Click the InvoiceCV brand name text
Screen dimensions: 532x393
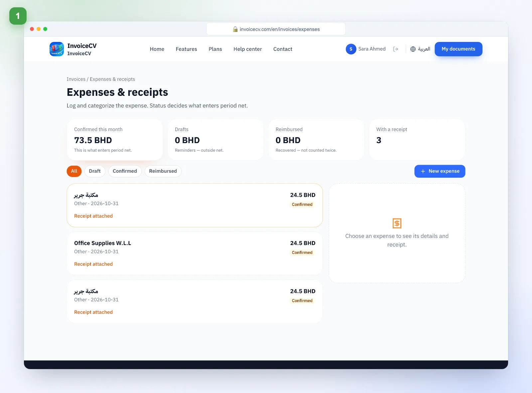(x=82, y=46)
